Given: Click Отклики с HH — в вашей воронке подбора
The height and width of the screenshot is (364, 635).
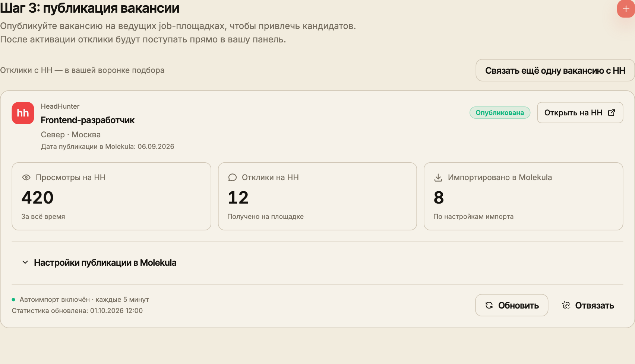Looking at the screenshot, I should point(82,70).
